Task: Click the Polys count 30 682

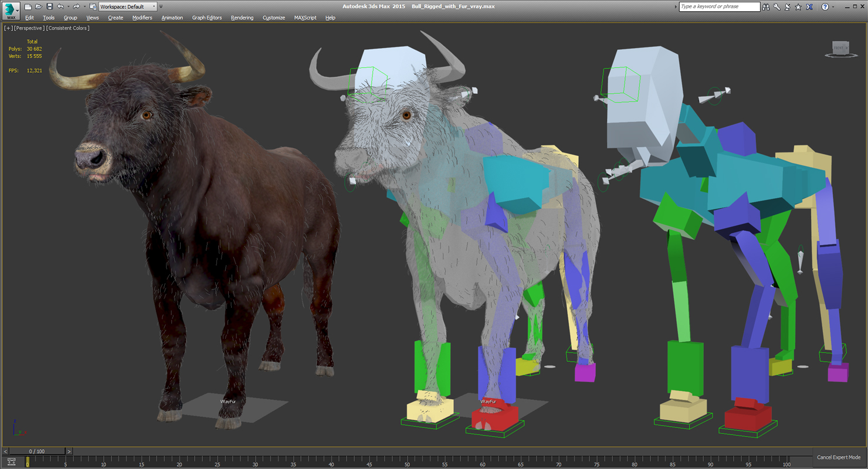Action: [34, 49]
